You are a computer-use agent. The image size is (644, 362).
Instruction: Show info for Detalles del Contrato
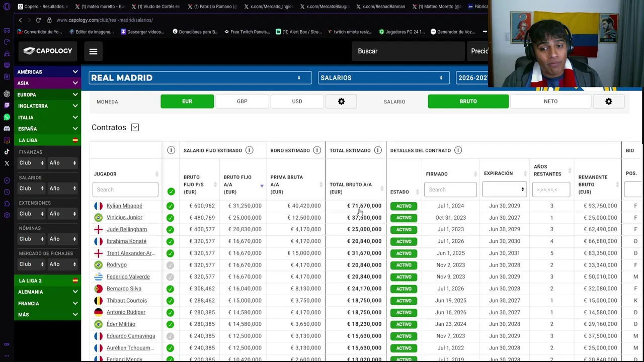pos(458,150)
